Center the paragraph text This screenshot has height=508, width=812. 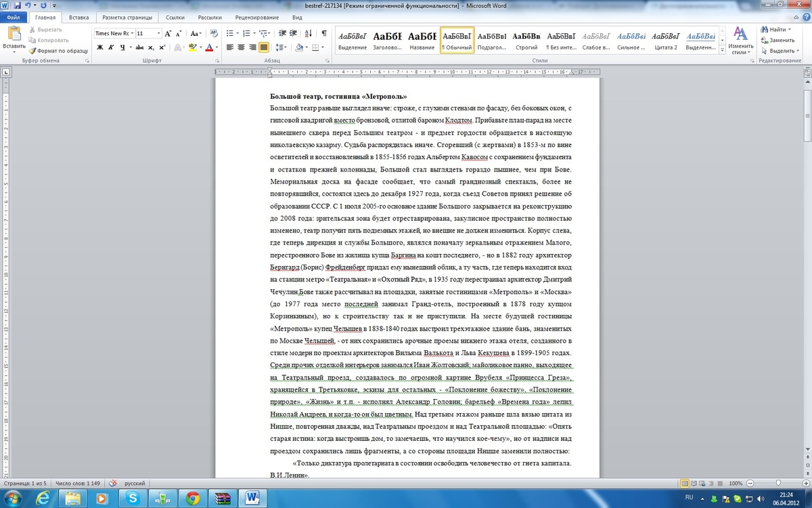(x=241, y=47)
